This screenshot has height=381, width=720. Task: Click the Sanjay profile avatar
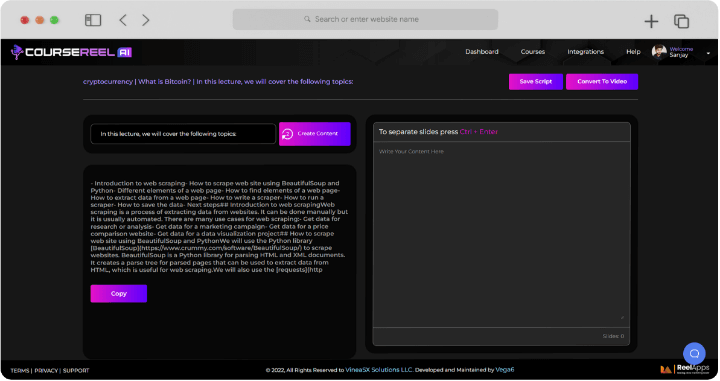pyautogui.click(x=659, y=52)
